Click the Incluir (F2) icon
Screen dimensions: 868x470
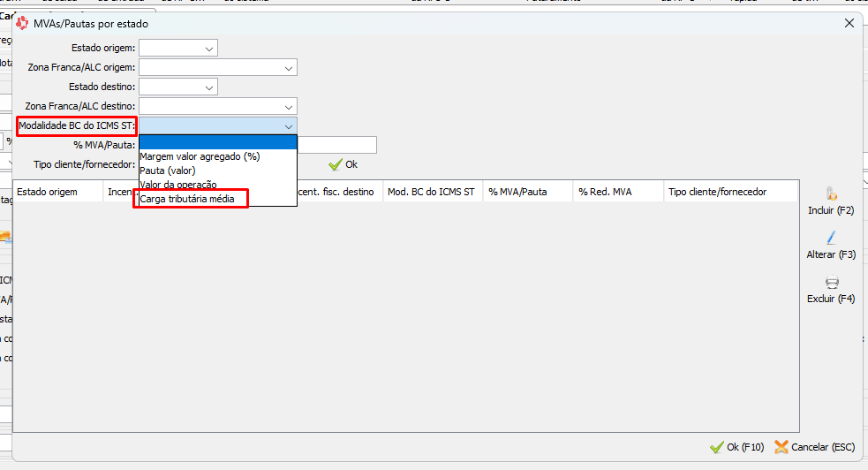831,193
